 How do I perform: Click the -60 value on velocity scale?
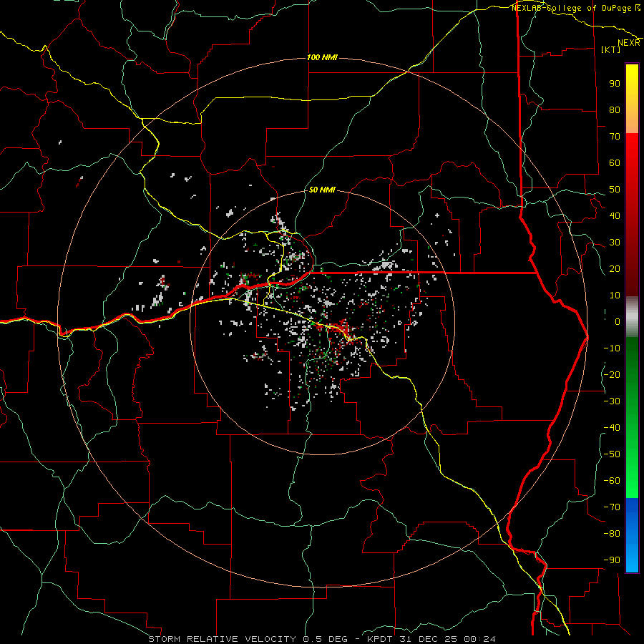click(x=612, y=481)
